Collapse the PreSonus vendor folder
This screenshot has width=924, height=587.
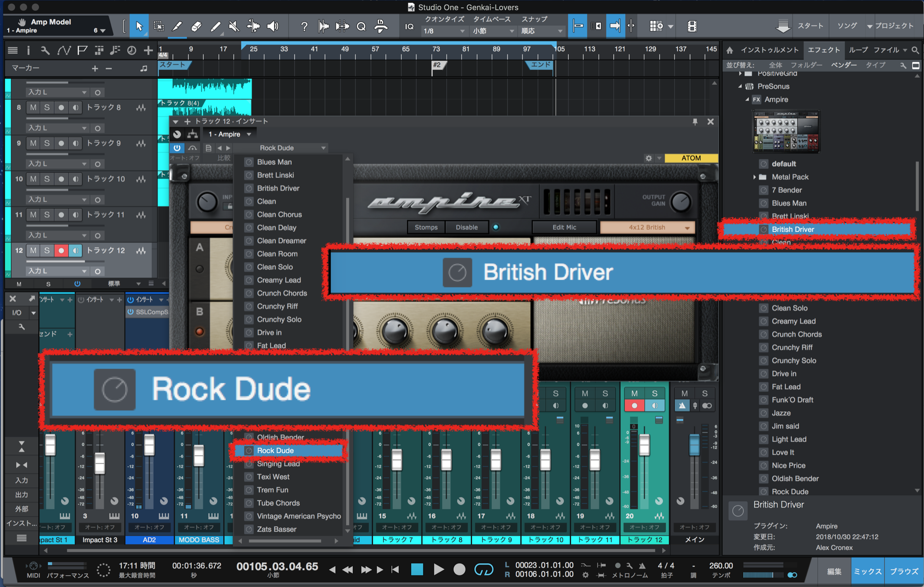(740, 87)
